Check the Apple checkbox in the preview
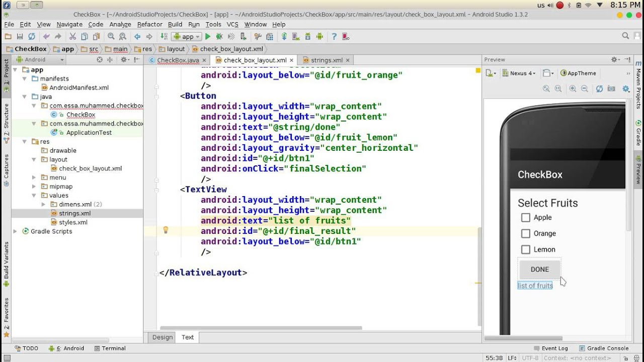The height and width of the screenshot is (362, 644). coord(526,218)
